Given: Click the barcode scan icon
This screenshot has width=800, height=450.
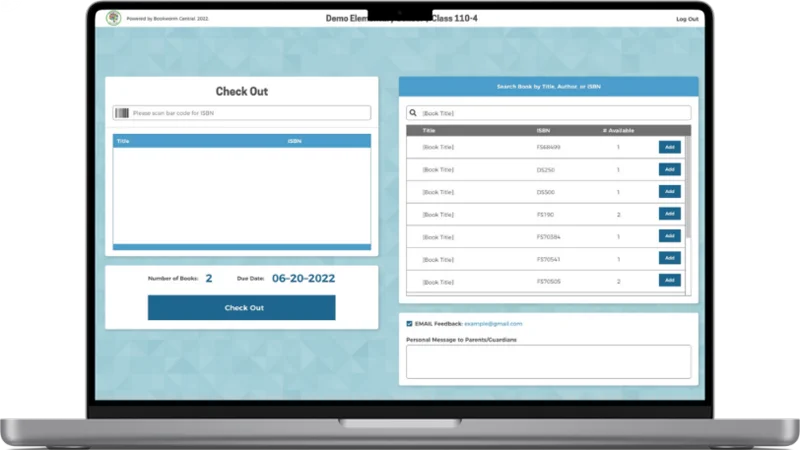Looking at the screenshot, I should 122,113.
